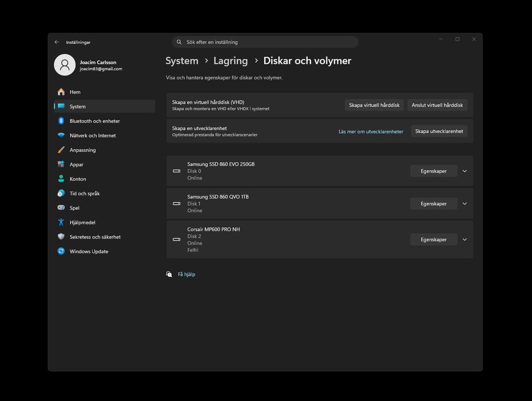Click the System breadcrumb
The height and width of the screenshot is (401, 532).
pos(182,61)
